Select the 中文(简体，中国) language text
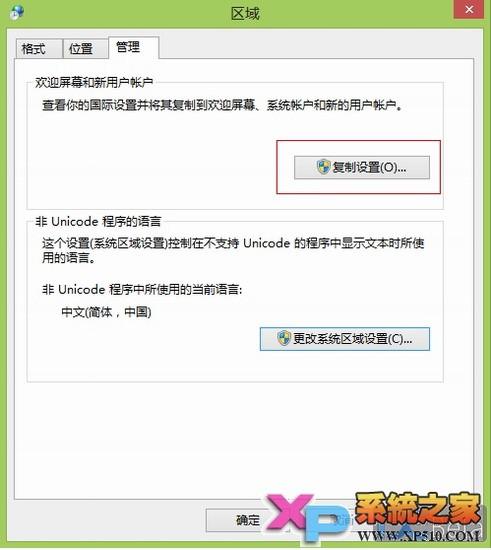The width and height of the screenshot is (491, 550). tap(106, 311)
